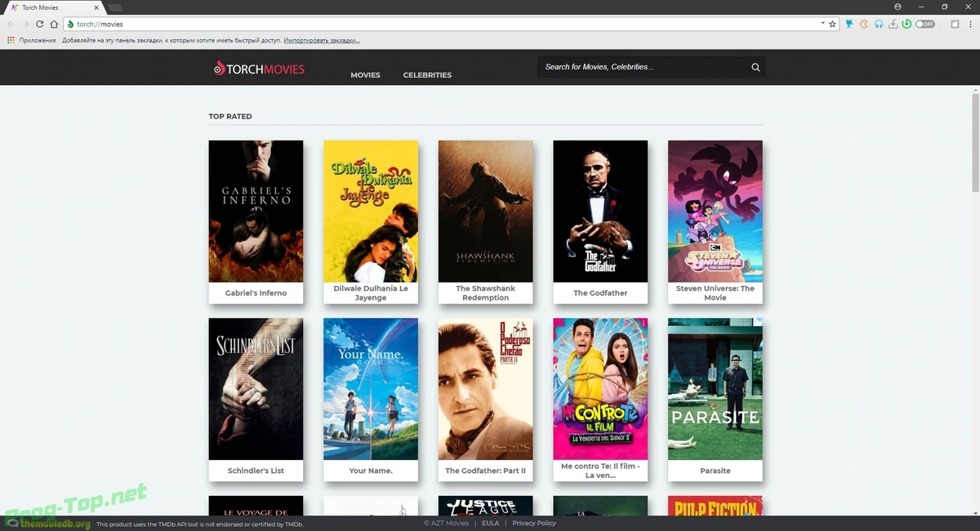Click the "Schindler's List" title text

pos(256,471)
